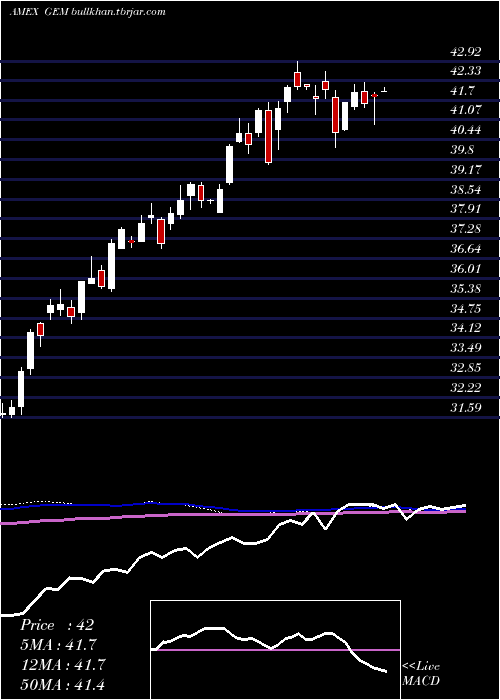Click the 36.64 price axis label
Viewport: 500px width, 700px height.
click(x=466, y=249)
